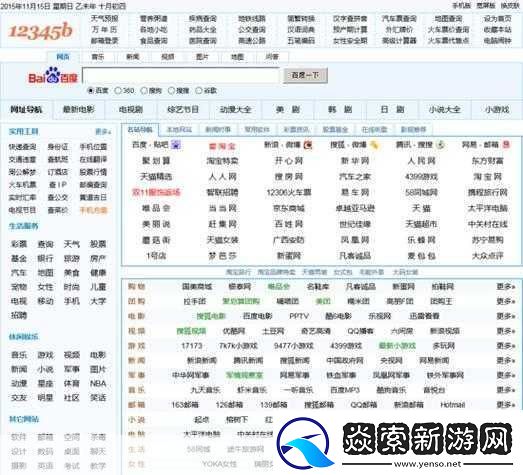Screen dimensions: 523x475
Task: Open the PPTV movie link
Action: [299, 316]
